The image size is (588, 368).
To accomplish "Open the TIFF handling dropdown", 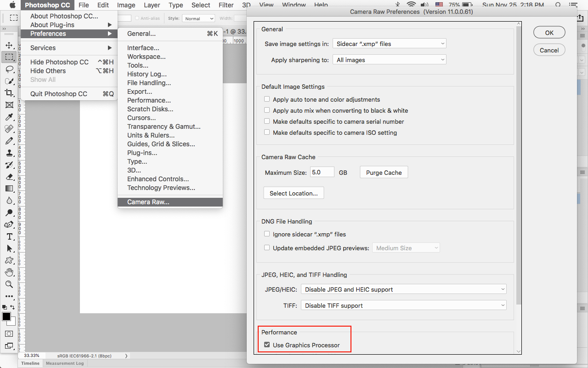I will click(x=404, y=305).
